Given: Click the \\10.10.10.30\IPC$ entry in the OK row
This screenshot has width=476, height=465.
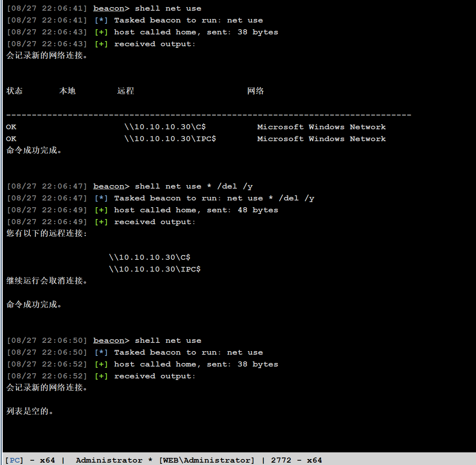Looking at the screenshot, I should point(170,139).
